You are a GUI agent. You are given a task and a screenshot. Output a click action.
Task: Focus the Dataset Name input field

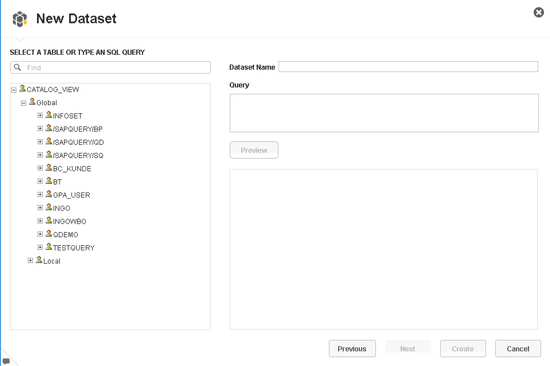[408, 67]
